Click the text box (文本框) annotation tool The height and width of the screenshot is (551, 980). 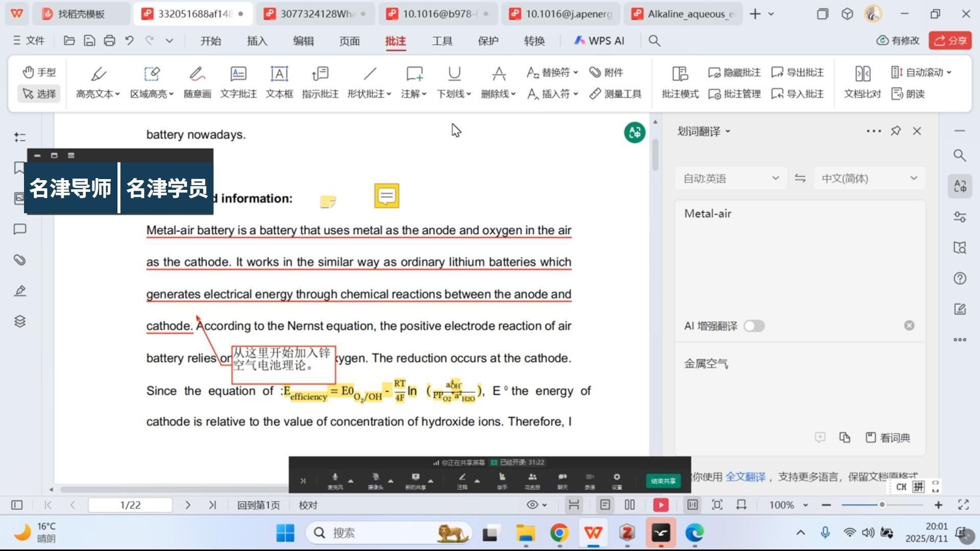(279, 82)
